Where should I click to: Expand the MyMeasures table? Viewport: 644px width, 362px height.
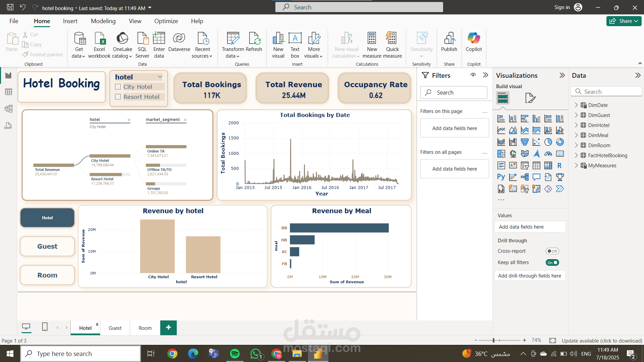click(576, 165)
